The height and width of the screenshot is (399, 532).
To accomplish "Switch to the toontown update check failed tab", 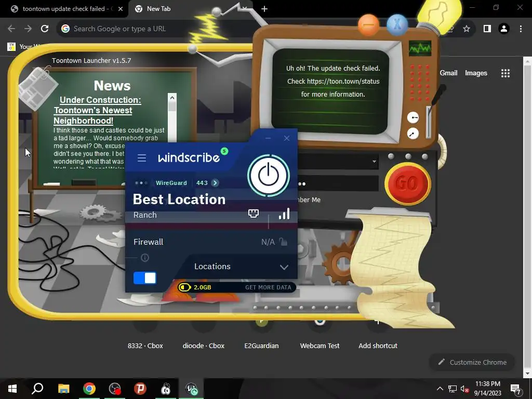I will pos(64,9).
